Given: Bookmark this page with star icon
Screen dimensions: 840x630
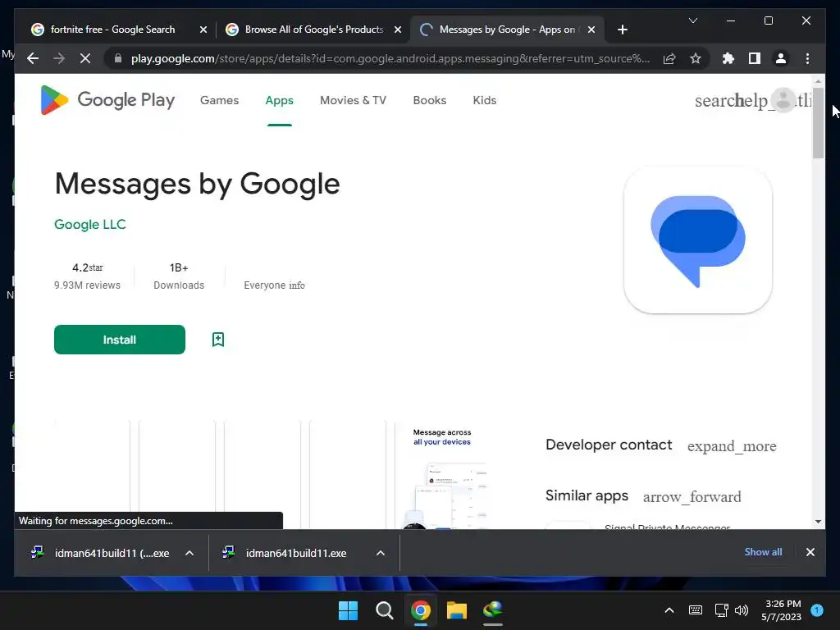Looking at the screenshot, I should coord(696,58).
